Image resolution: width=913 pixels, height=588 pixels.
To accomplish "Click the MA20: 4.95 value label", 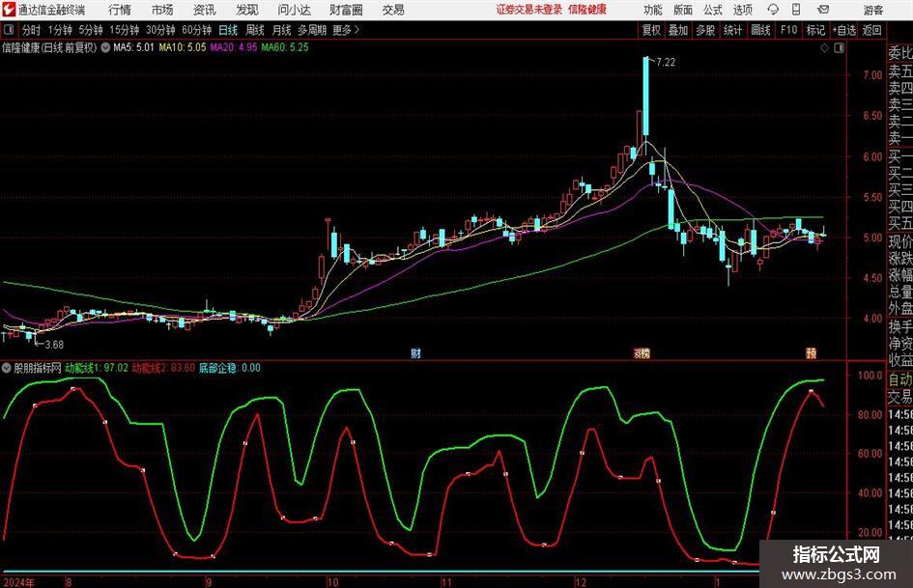I will coord(234,47).
